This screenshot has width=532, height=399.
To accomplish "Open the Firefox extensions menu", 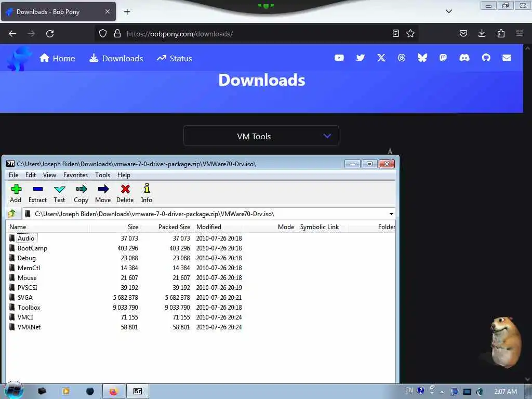I will click(x=501, y=33).
